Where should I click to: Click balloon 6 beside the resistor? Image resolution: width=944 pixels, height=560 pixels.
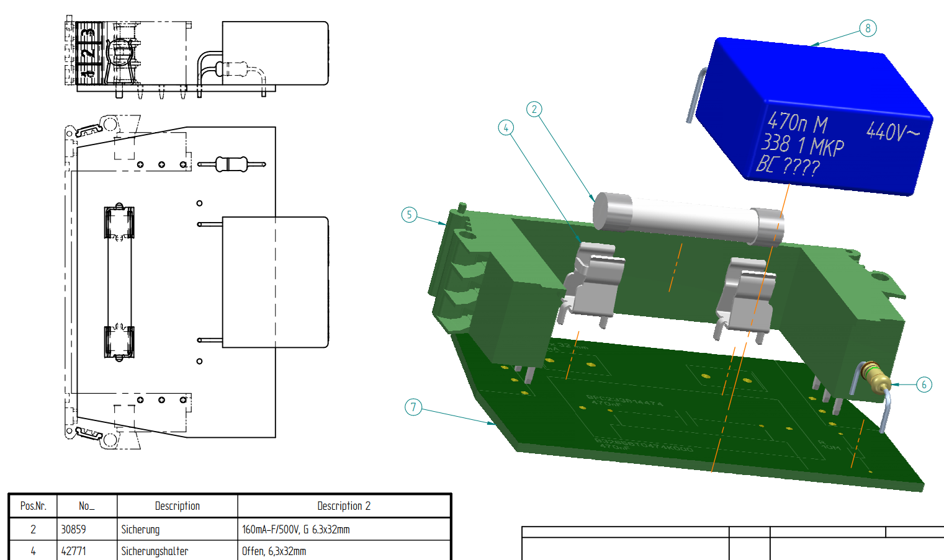(x=924, y=384)
